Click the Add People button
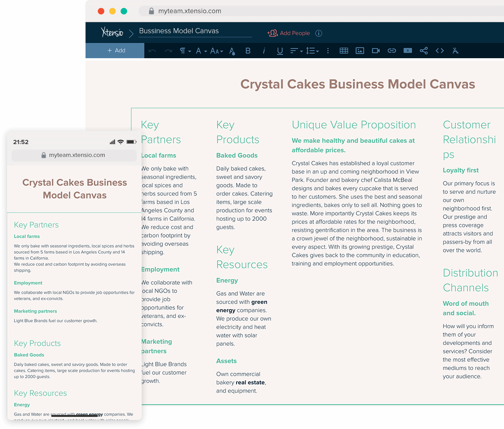The image size is (504, 429). point(289,33)
